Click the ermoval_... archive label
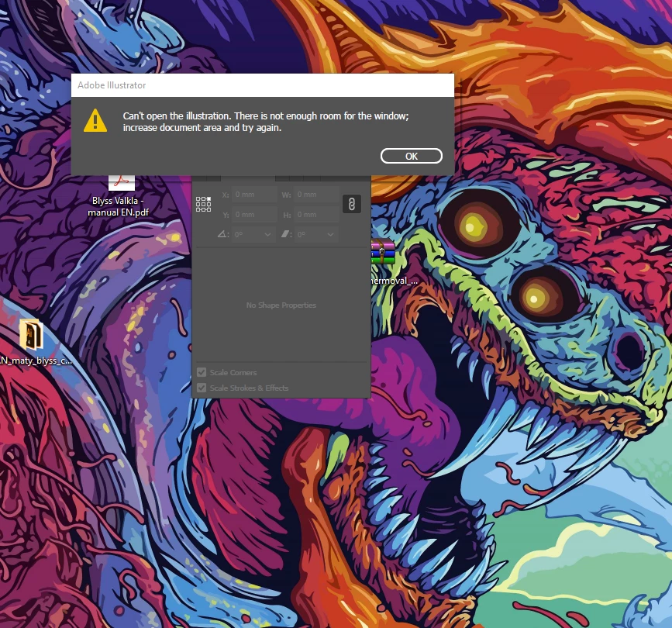This screenshot has width=672, height=628. [395, 281]
